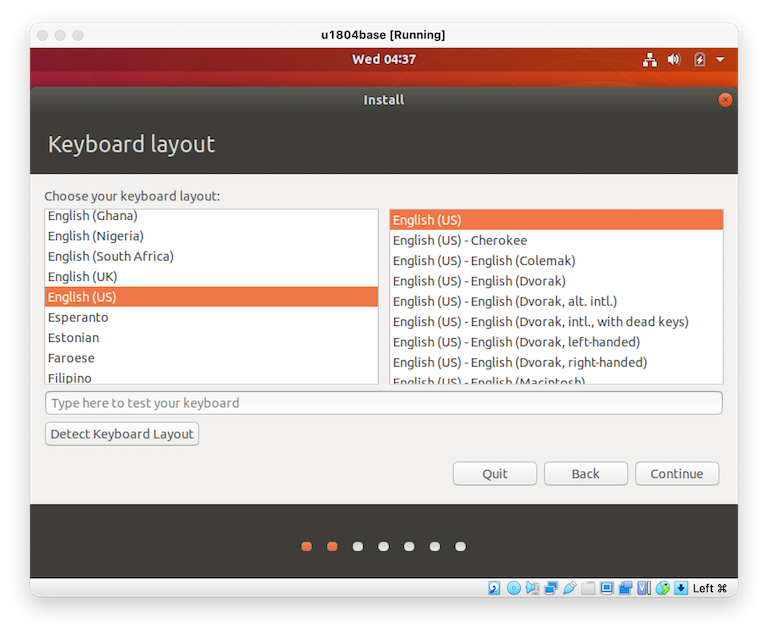Select Esperanto layout
This screenshot has width=768, height=634.
pos(211,317)
